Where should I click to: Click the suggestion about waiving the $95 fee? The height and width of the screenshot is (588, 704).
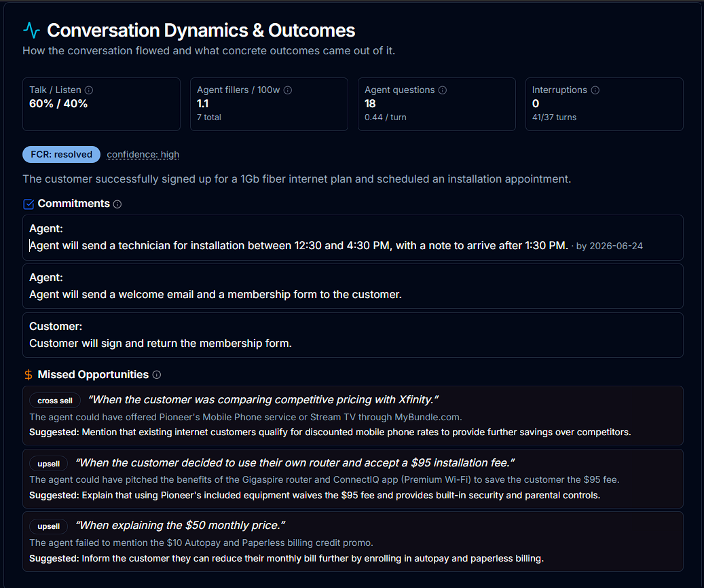tap(315, 496)
